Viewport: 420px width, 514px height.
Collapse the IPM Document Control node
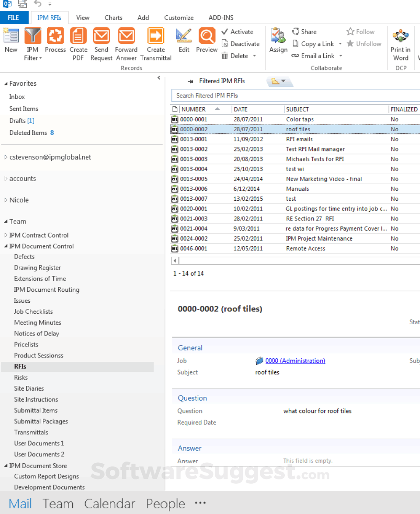click(6, 246)
